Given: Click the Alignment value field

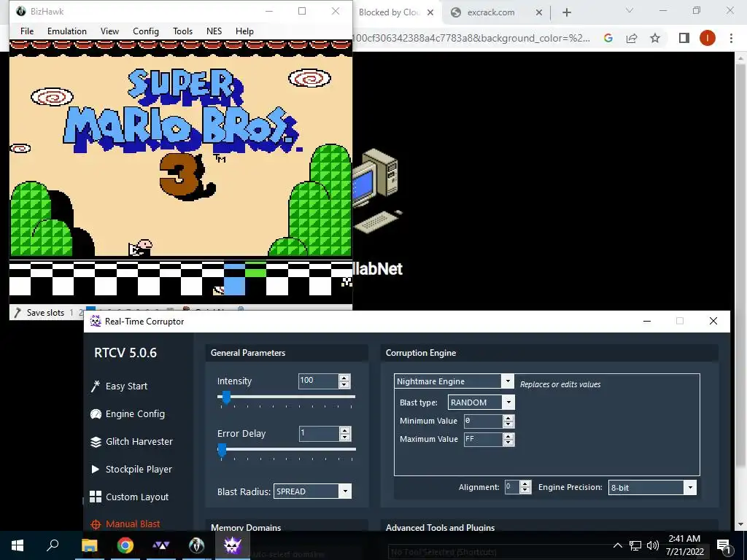Looking at the screenshot, I should point(512,486).
